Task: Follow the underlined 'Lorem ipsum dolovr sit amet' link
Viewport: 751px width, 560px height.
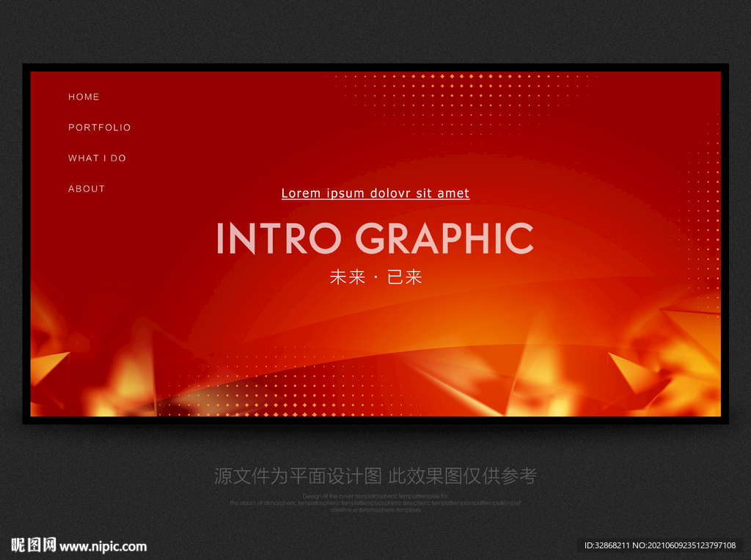Action: 375,194
